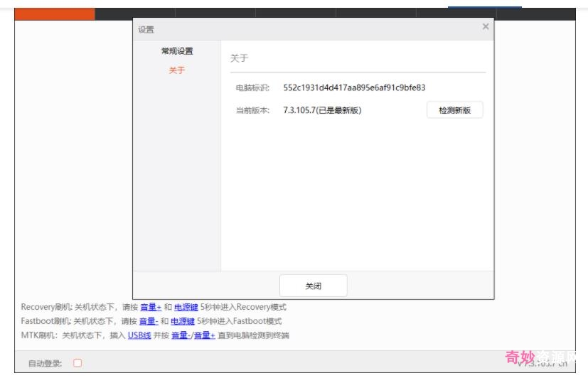Click the 自动登录 label text
The height and width of the screenshot is (378, 588).
45,363
